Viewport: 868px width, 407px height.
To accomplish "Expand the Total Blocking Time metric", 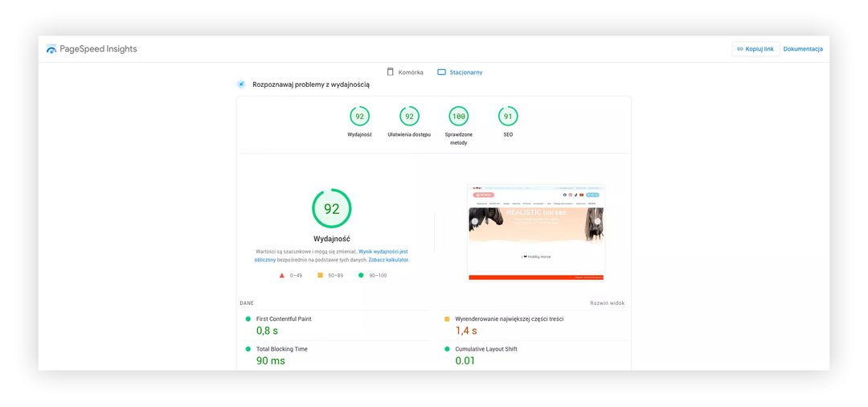I will [281, 349].
